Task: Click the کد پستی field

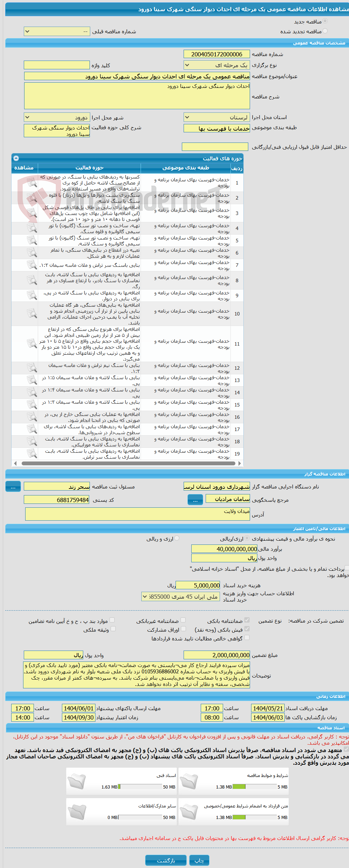Action: tap(57, 500)
